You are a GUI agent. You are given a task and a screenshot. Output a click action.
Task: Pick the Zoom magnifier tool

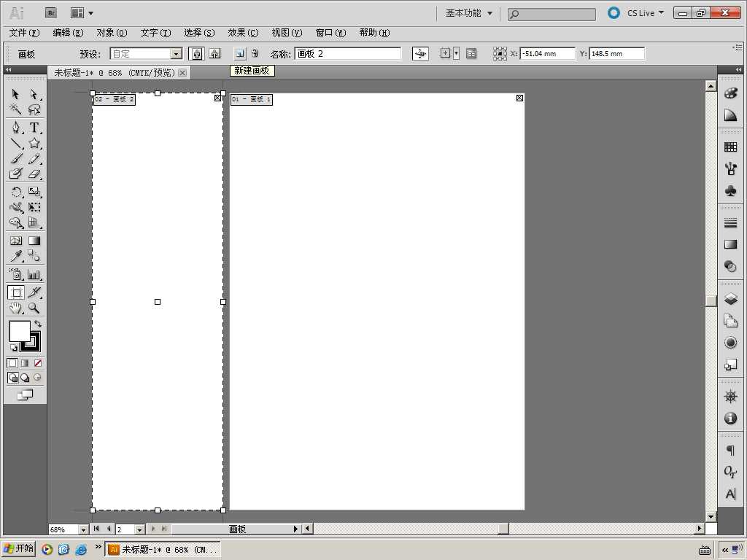[x=34, y=308]
